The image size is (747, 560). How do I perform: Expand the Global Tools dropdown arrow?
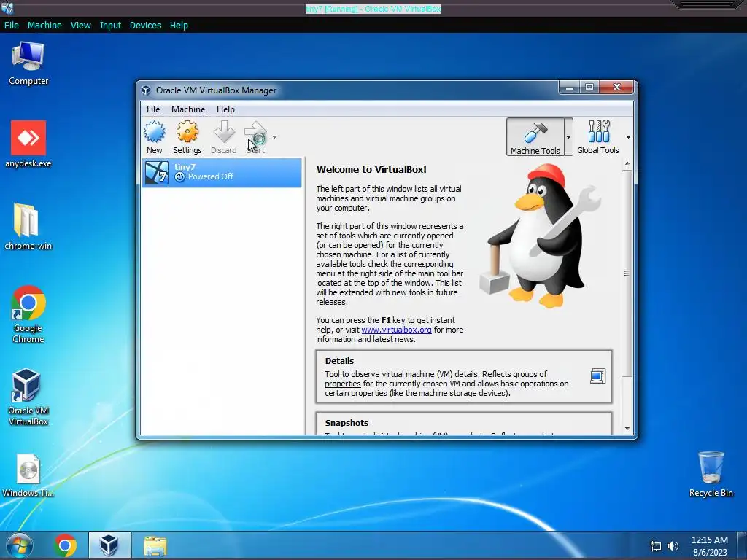[628, 137]
